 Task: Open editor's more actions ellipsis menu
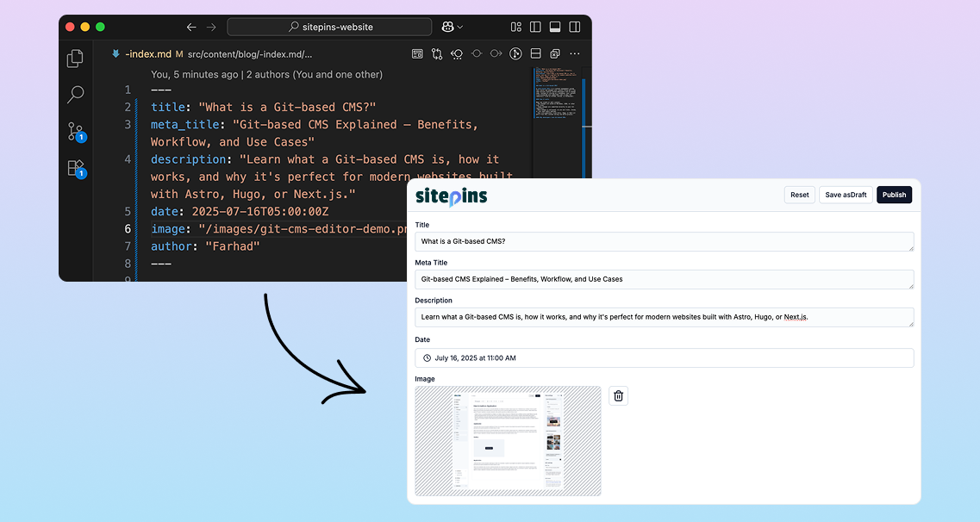coord(574,53)
